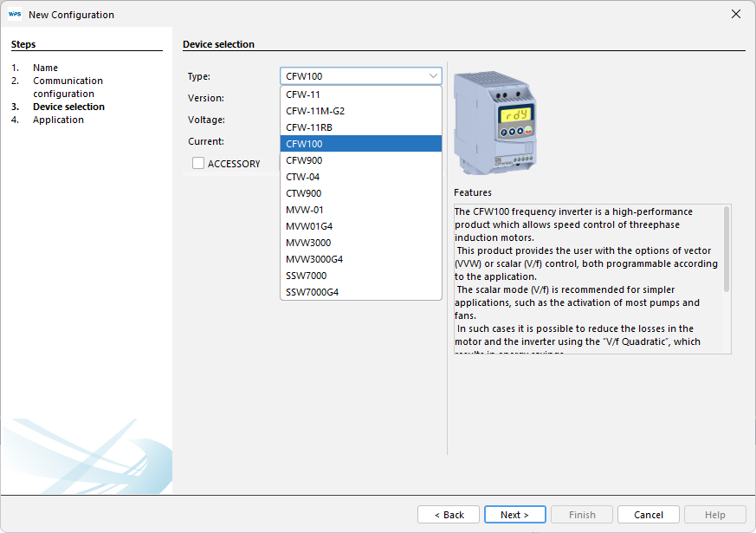756x533 pixels.
Task: Click the disabled Finish button
Action: click(x=582, y=515)
